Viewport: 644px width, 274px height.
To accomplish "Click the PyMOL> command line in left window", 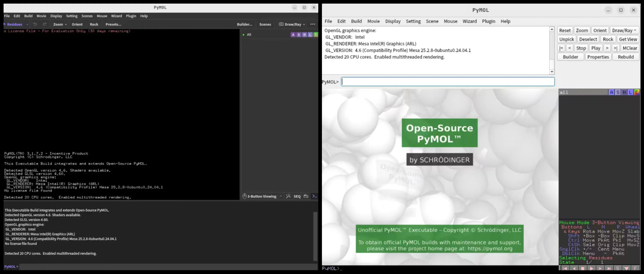I will click(x=168, y=267).
